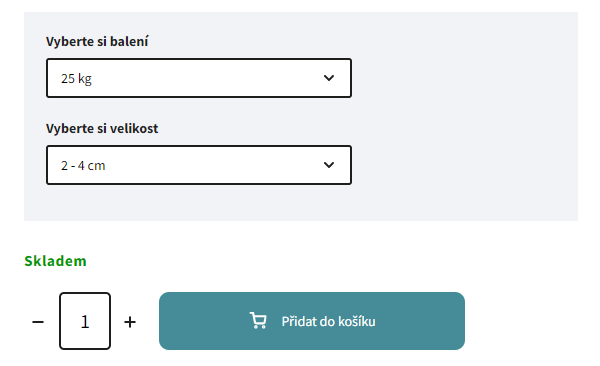Click the Vyberte si velikost label
Screen dimensions: 600x366
102,128
